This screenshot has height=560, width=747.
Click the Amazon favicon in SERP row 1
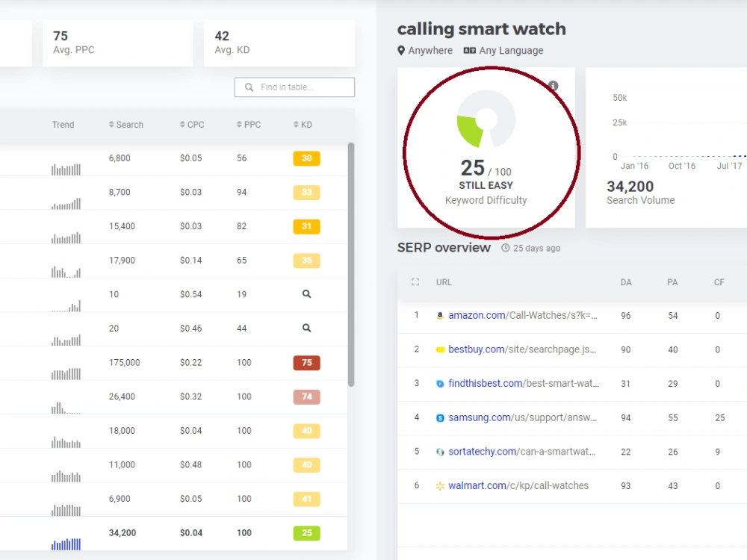[440, 315]
